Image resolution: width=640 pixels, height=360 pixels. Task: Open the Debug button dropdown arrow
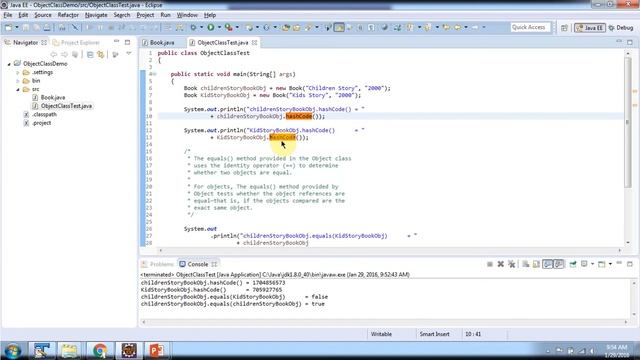(201, 27)
